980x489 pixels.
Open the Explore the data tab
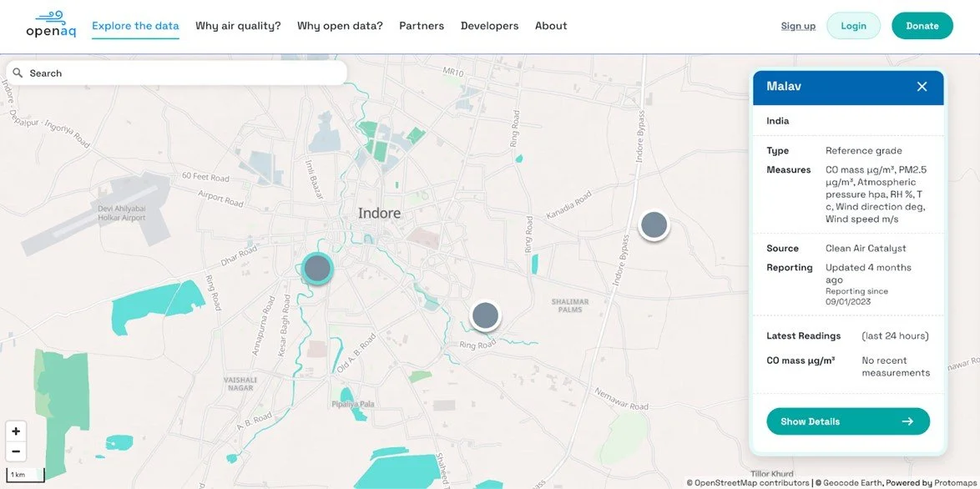(135, 26)
